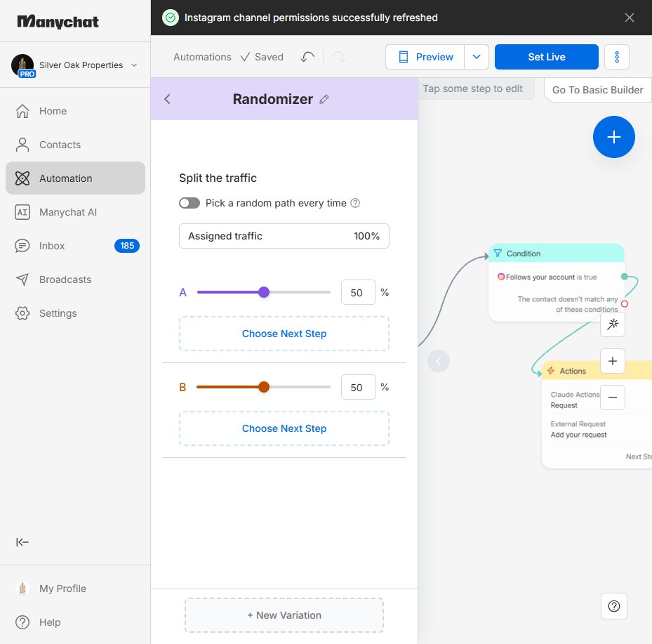The image size is (652, 644).
Task: Click the Actions lightning bolt icon
Action: coord(551,371)
